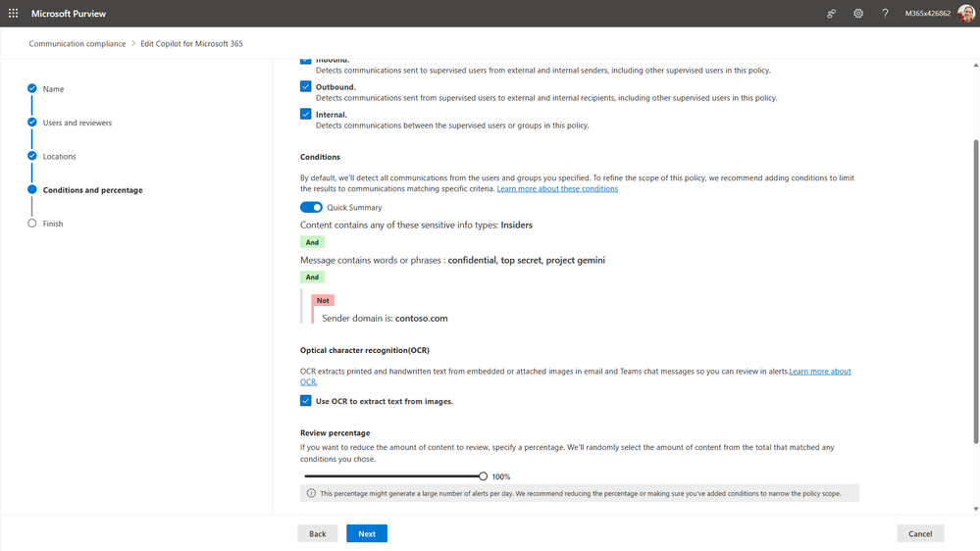Image resolution: width=980 pixels, height=551 pixels.
Task: Click the review percentage slider handle
Action: [x=483, y=476]
